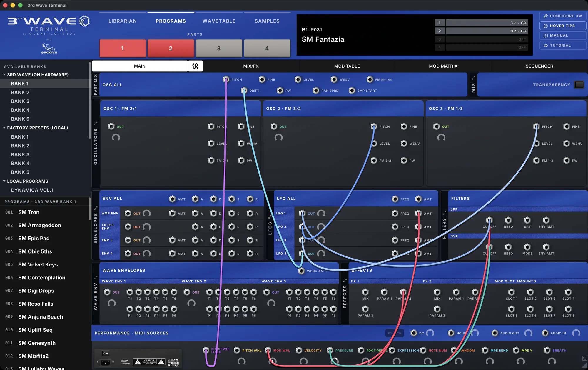Open the MIX/FX view tab
This screenshot has height=370, width=588.
(x=251, y=66)
